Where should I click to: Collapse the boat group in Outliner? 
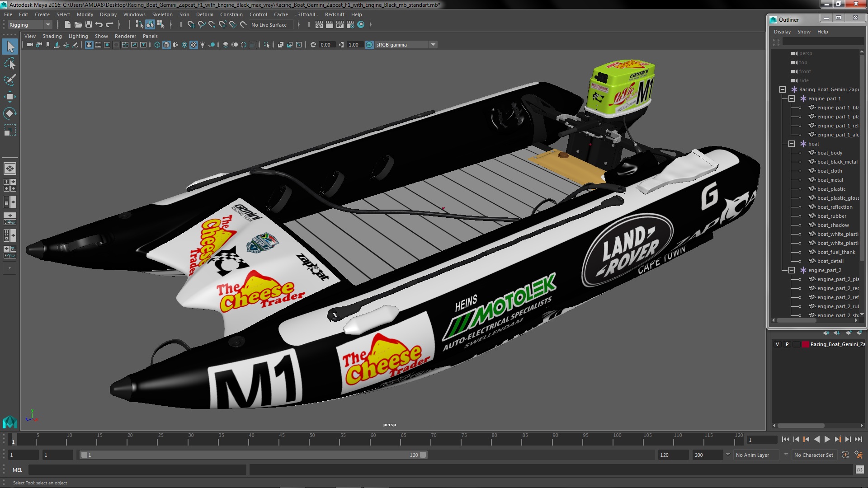pos(792,144)
